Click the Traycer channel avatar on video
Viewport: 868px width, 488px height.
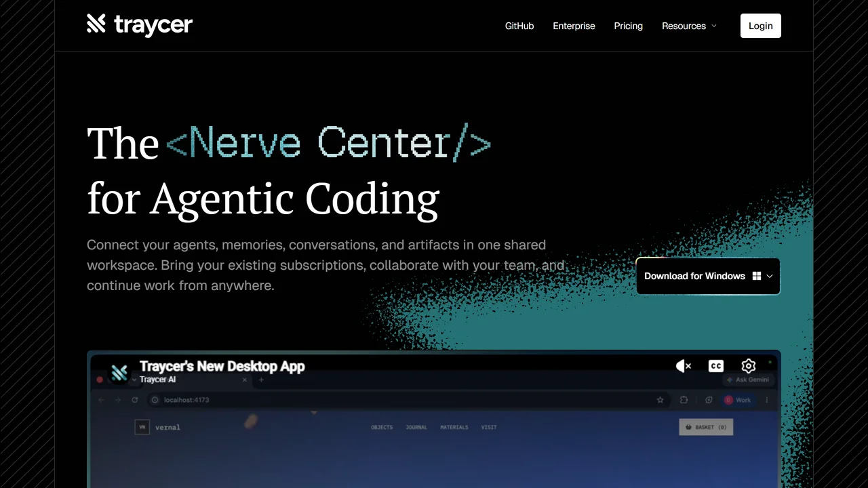pos(119,372)
